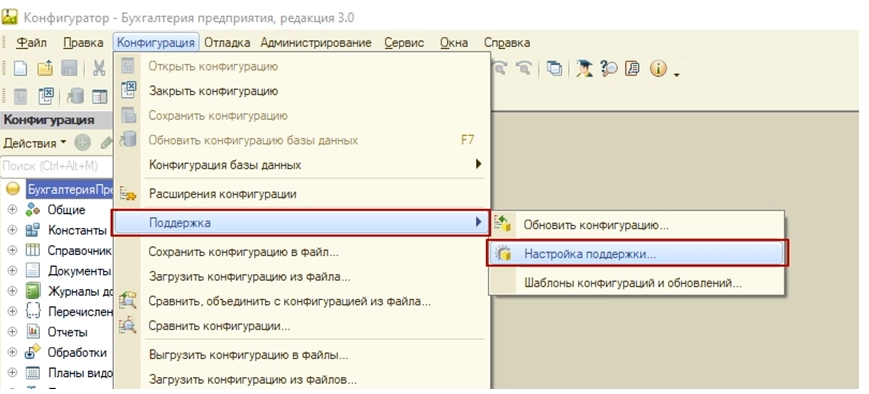Expand the Отчеты tree node
The image size is (869, 394).
(12, 332)
